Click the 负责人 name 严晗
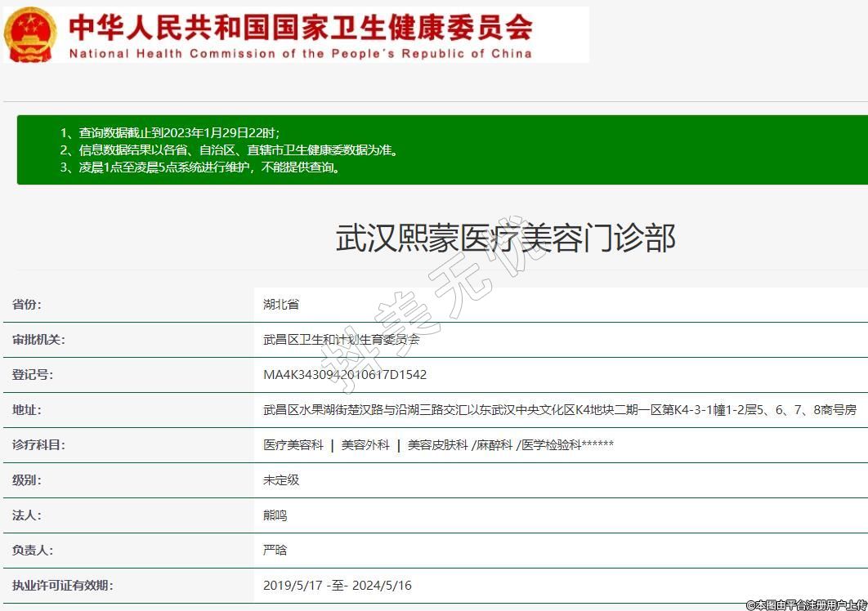 (275, 551)
